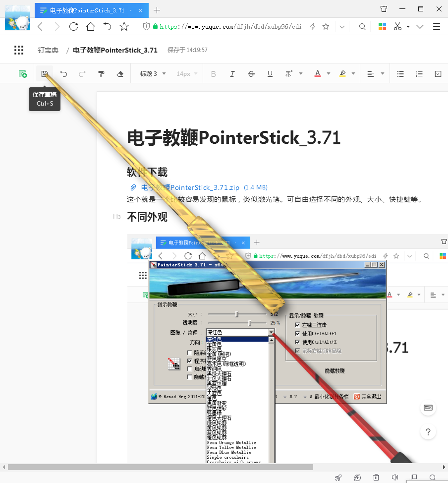Click the breadcrumb document title 电子教鞭PointerStick_3.71

[115, 50]
